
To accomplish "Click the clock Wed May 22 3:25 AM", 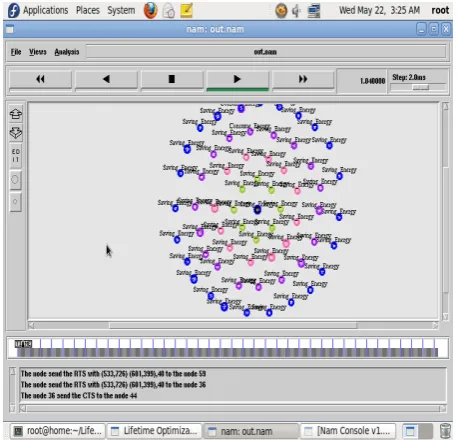I will pos(379,10).
